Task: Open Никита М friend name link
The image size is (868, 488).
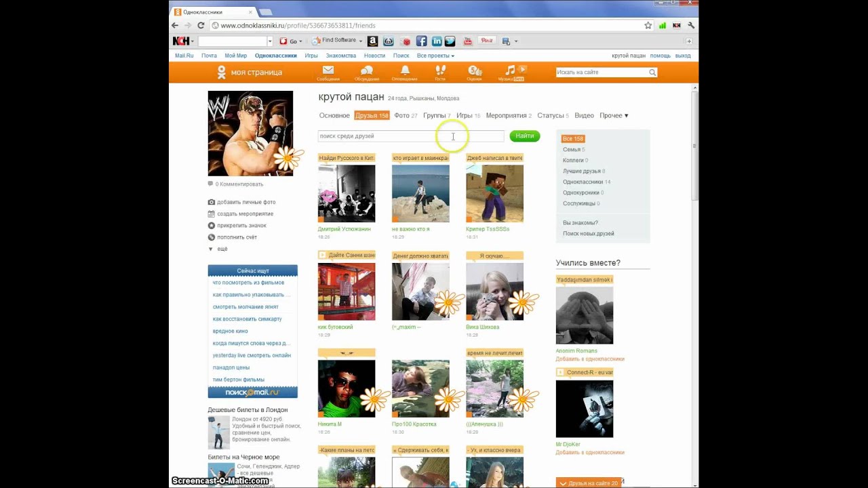Action: [x=330, y=424]
